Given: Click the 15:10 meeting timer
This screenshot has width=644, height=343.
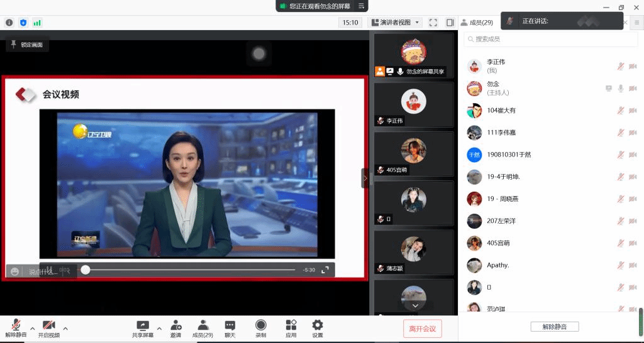Looking at the screenshot, I should point(350,23).
